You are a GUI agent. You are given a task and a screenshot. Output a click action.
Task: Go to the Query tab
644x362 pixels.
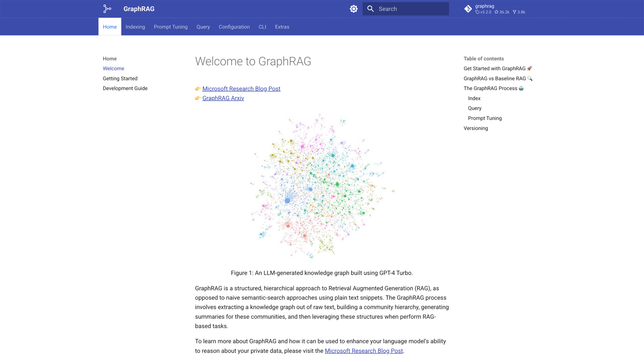pos(203,27)
